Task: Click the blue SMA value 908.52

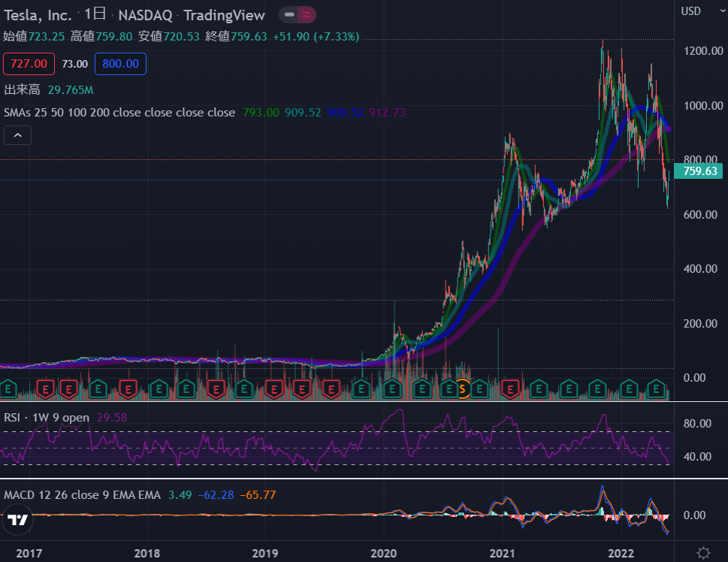Action: (x=345, y=113)
